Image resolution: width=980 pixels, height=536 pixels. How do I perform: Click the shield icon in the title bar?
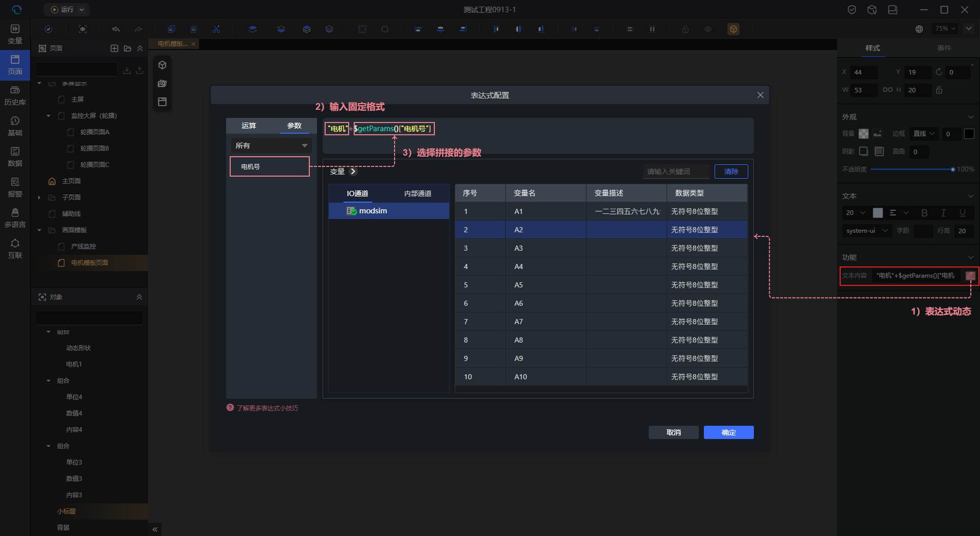click(x=852, y=10)
